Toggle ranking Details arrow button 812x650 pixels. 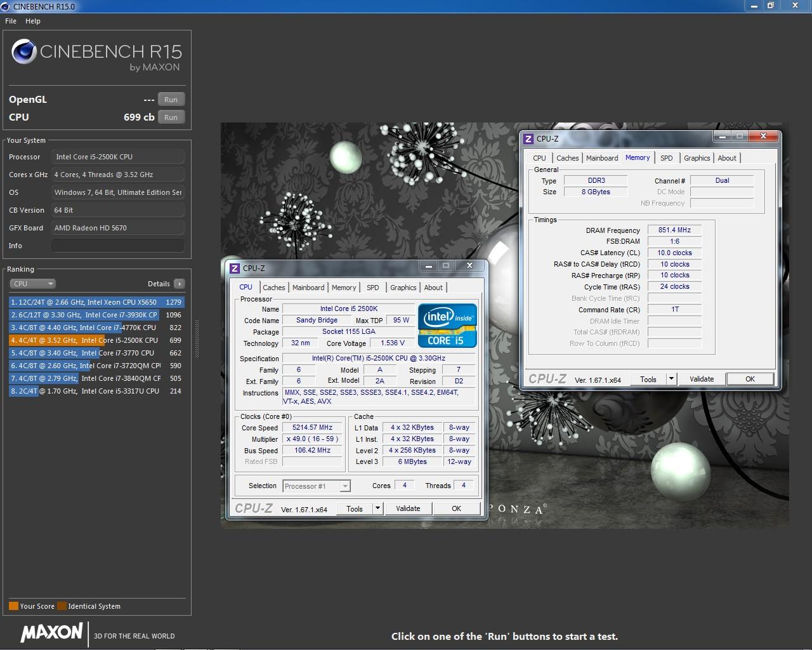click(180, 284)
